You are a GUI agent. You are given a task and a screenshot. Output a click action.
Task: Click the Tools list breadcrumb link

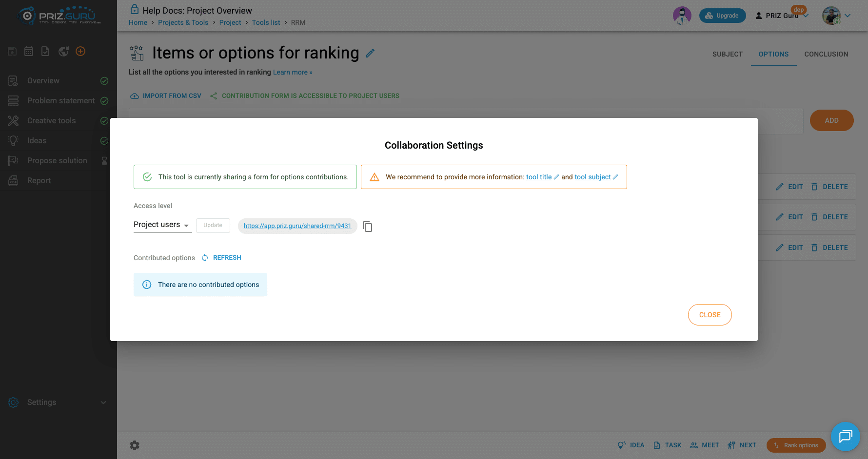[266, 22]
